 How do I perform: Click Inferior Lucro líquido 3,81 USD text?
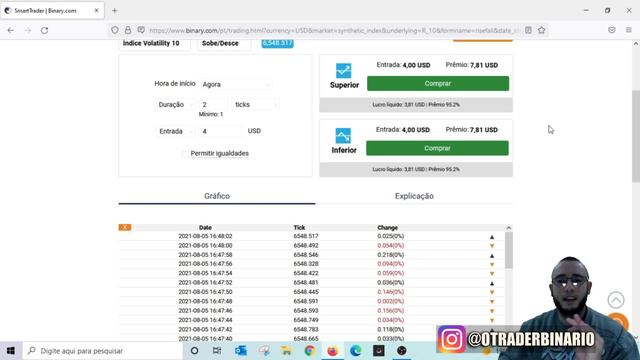click(399, 169)
